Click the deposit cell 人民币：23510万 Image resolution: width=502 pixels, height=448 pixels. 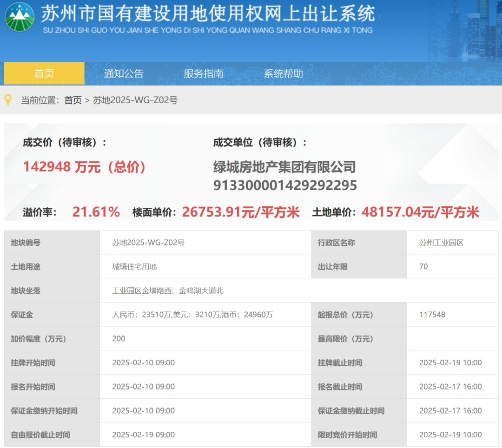point(192,315)
